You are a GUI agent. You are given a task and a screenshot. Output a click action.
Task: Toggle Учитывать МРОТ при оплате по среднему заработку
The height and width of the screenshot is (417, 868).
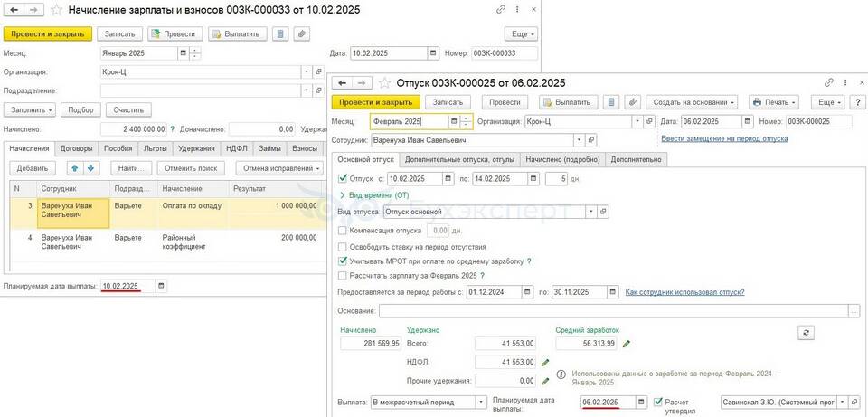(x=342, y=261)
